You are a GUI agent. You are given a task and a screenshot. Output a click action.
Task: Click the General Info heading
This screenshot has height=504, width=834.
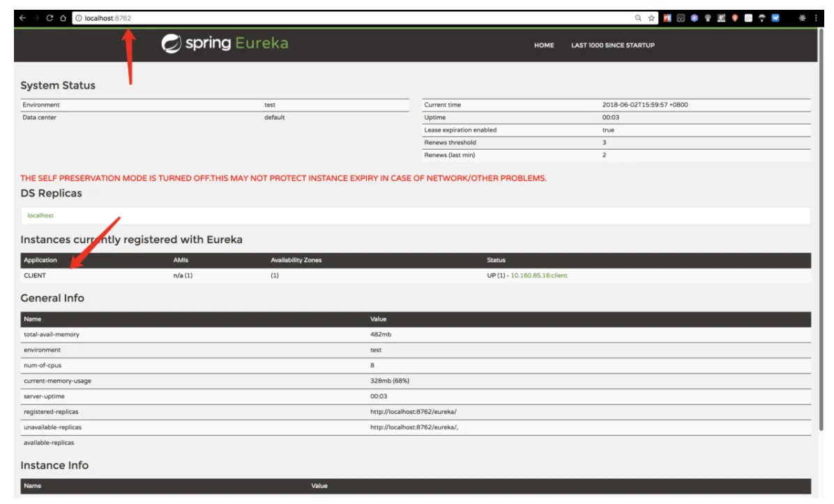coord(52,298)
